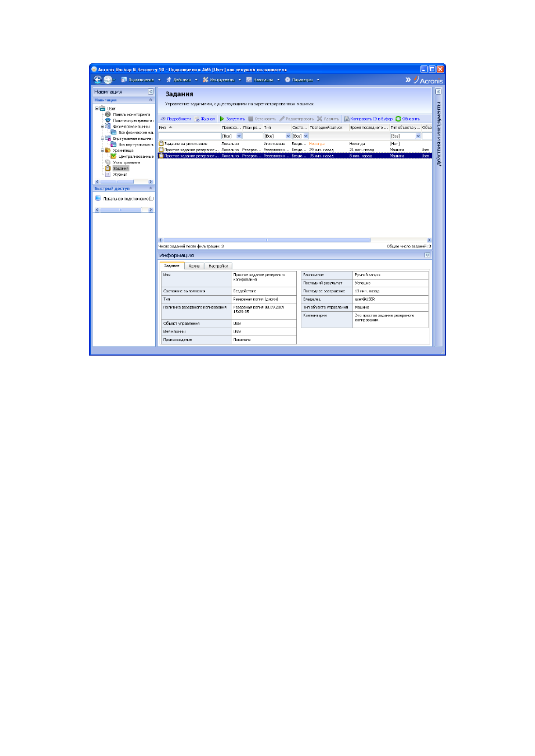Click the Журнал tree icon
Screen dimensions: 535x756
108,174
